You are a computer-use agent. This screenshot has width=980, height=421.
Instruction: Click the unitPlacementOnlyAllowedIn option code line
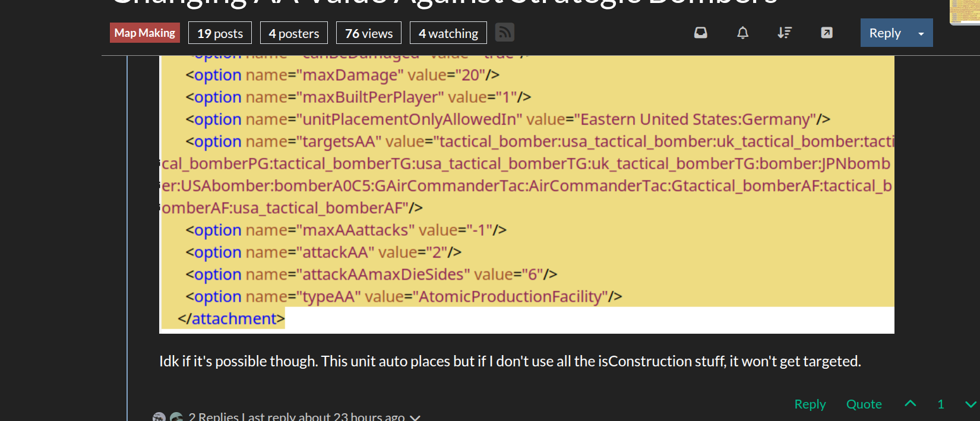point(508,119)
